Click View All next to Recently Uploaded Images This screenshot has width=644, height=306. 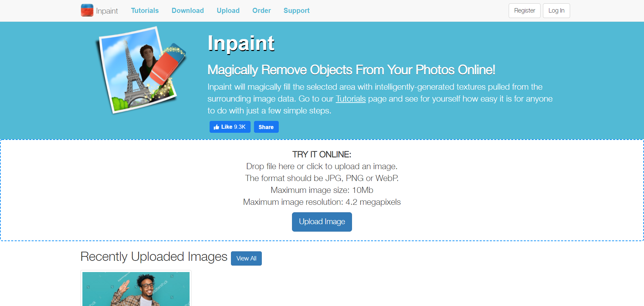coord(246,258)
